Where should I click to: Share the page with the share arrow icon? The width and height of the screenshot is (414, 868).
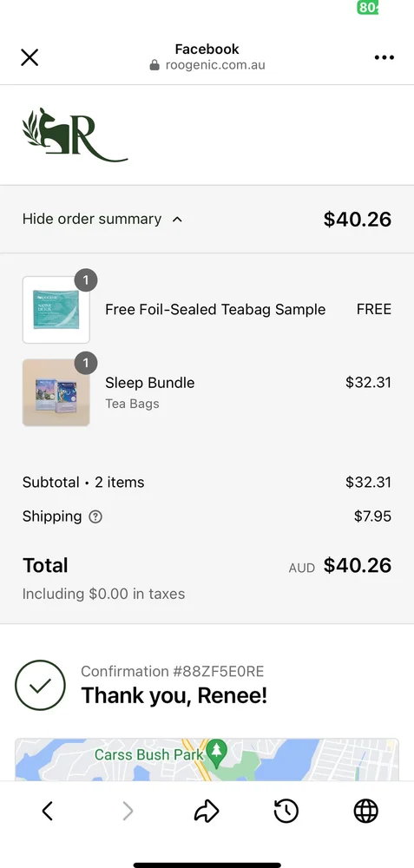click(x=207, y=812)
